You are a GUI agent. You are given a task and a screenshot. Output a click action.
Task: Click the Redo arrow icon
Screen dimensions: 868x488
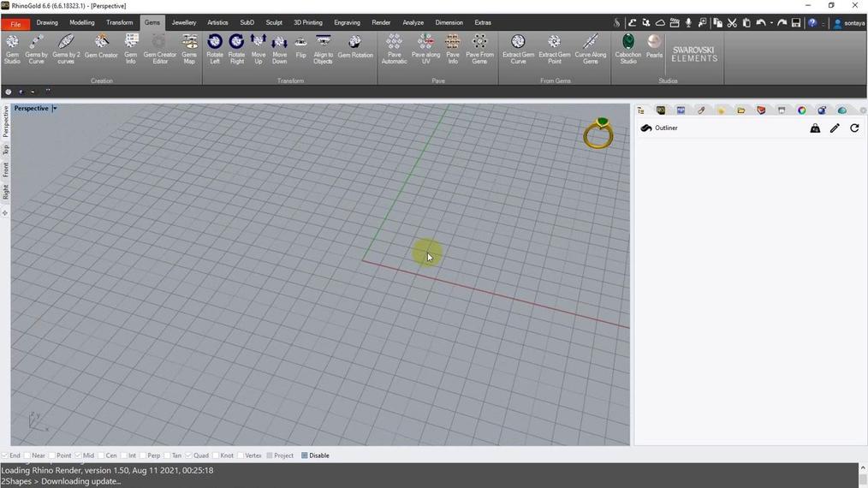[782, 23]
